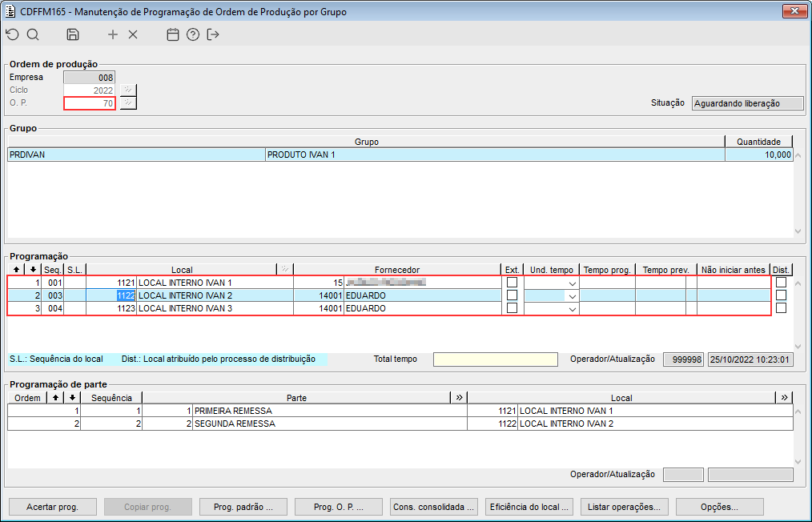812x522 pixels.
Task: Click the Total tempo yellow field
Action: click(496, 359)
